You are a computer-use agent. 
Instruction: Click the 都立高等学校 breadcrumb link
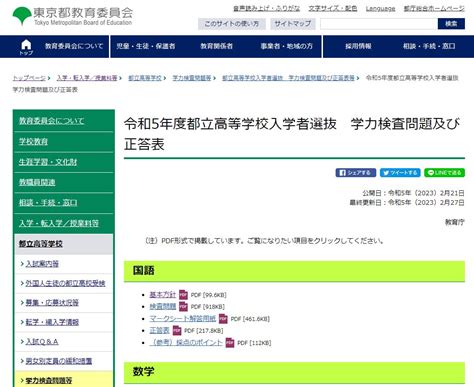click(145, 78)
